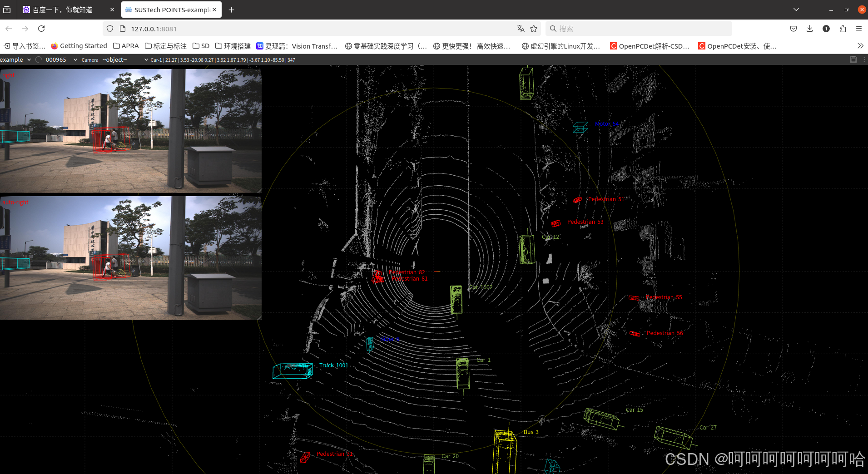This screenshot has height=474, width=868.
Task: Select the Motor 54 box label
Action: [607, 123]
